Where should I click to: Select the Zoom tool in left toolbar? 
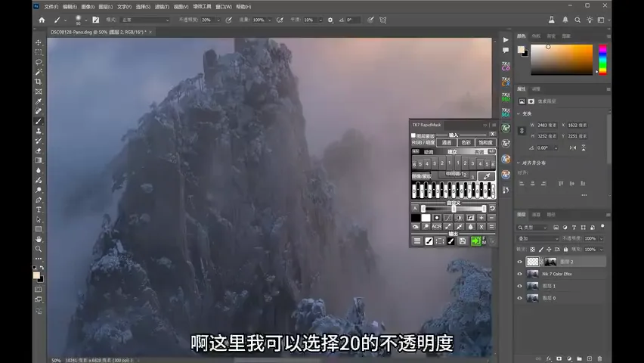(39, 249)
